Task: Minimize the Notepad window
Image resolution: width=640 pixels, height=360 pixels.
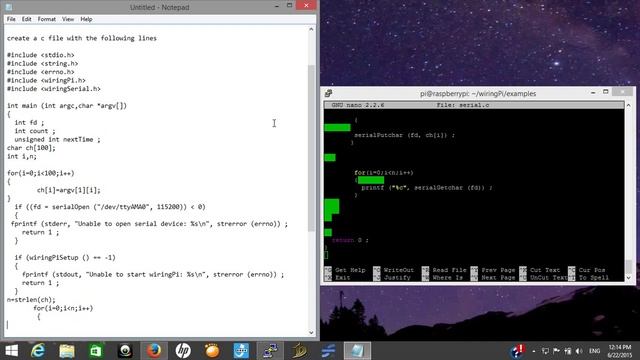Action: [277, 6]
